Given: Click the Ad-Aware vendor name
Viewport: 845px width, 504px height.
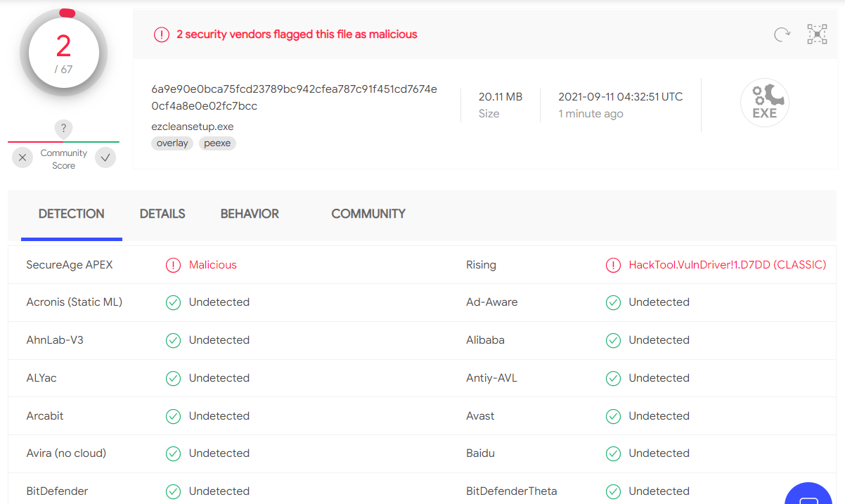Looking at the screenshot, I should (492, 302).
